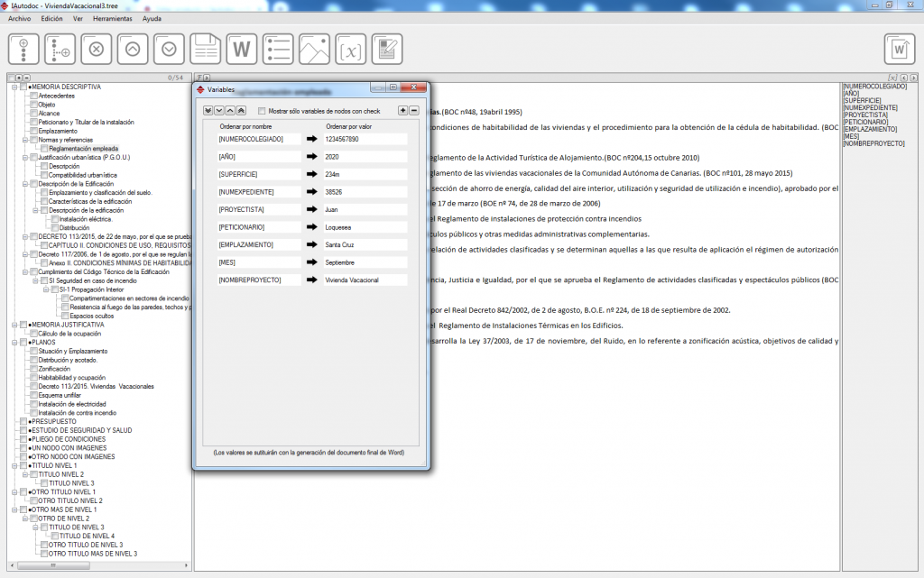Edit the [SUPERFICIE] name field

[259, 174]
